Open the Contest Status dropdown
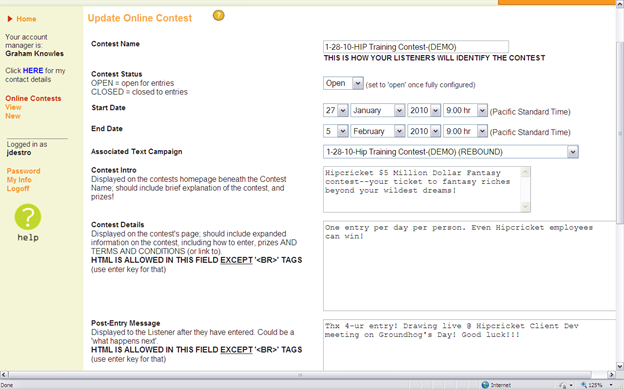 pyautogui.click(x=343, y=83)
